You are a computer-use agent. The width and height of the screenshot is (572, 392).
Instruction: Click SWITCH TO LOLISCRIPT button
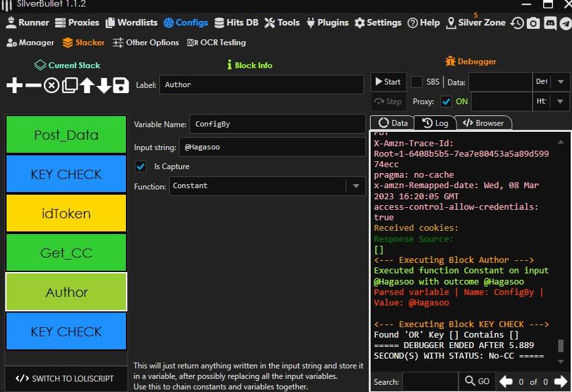click(x=66, y=378)
